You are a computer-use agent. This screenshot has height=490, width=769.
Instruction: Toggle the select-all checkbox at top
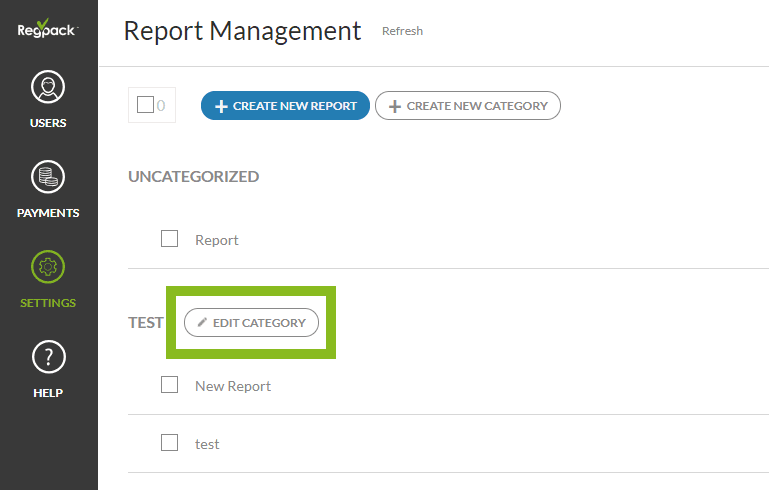click(145, 105)
